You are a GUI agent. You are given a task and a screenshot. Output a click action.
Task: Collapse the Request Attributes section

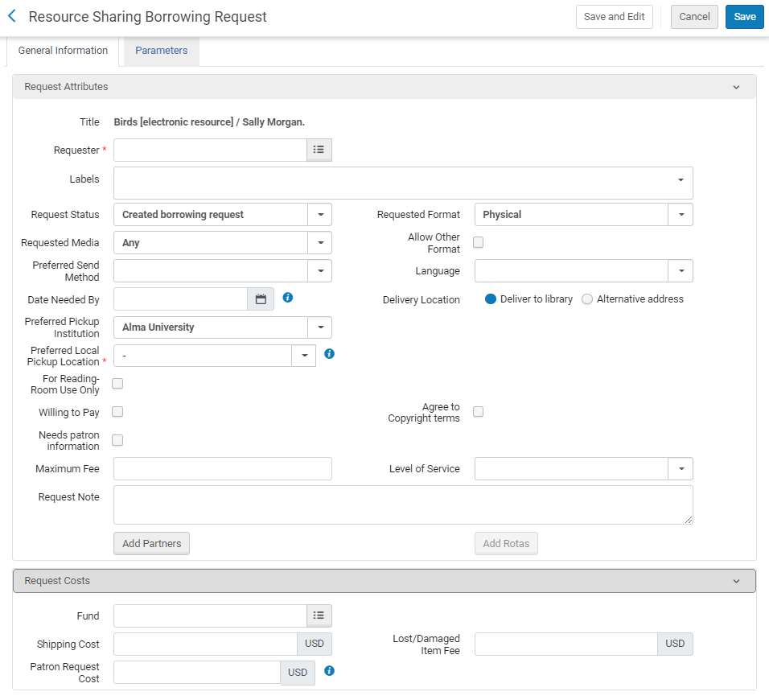[x=736, y=87]
